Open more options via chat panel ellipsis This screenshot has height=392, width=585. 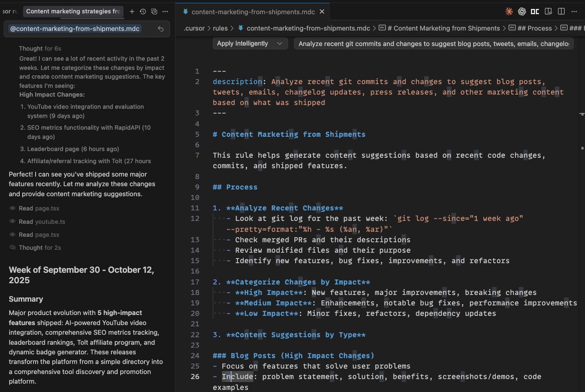[x=165, y=11]
